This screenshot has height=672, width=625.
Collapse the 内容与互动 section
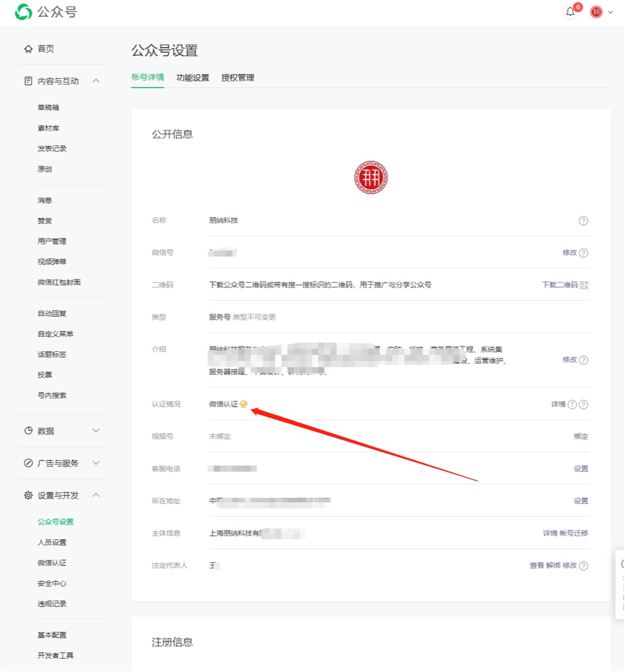[x=96, y=81]
